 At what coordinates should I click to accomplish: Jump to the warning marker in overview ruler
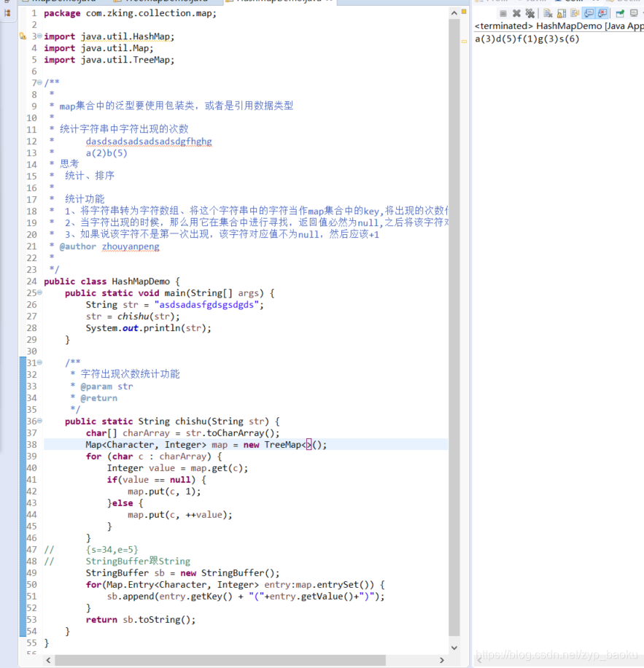point(465,42)
